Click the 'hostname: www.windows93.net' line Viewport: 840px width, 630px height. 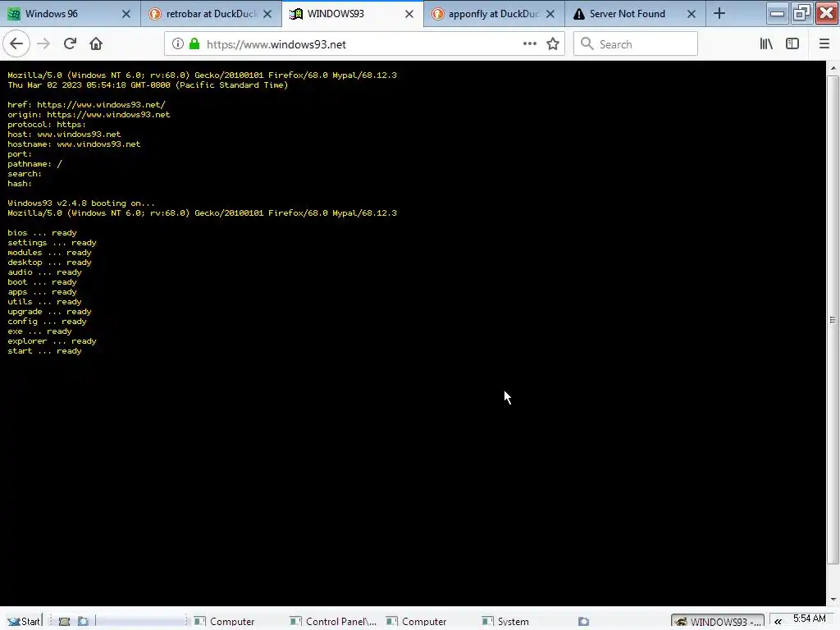coord(74,144)
